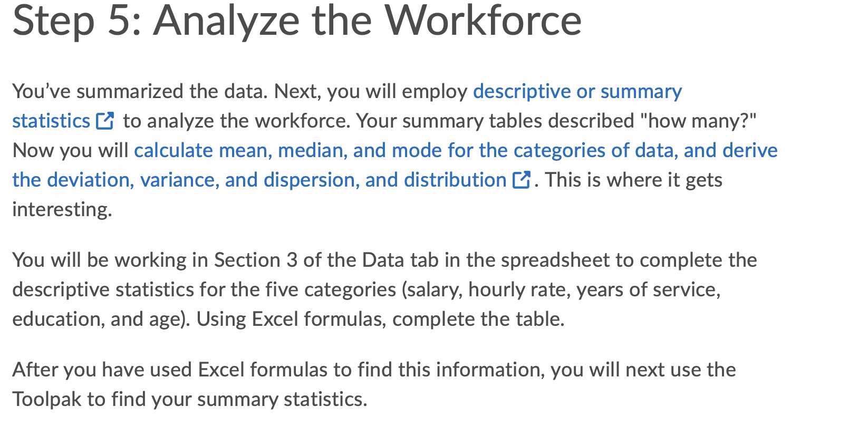Click external link icon after "distribution"
This screenshot has height=426, width=868.
(x=521, y=180)
